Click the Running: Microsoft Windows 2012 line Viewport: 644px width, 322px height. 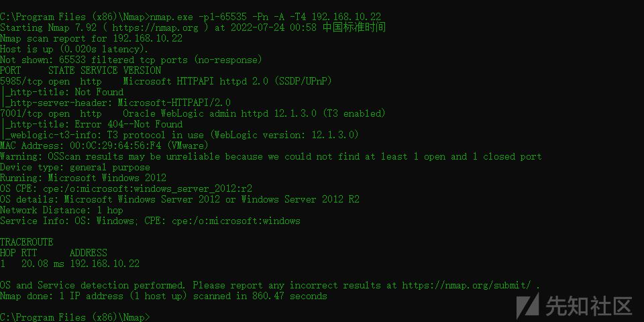coord(83,178)
